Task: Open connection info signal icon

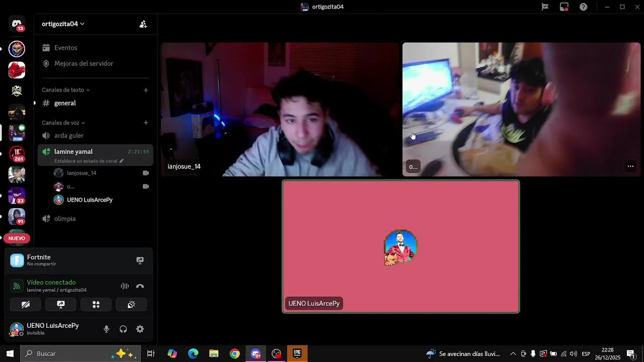Action: pyautogui.click(x=17, y=286)
